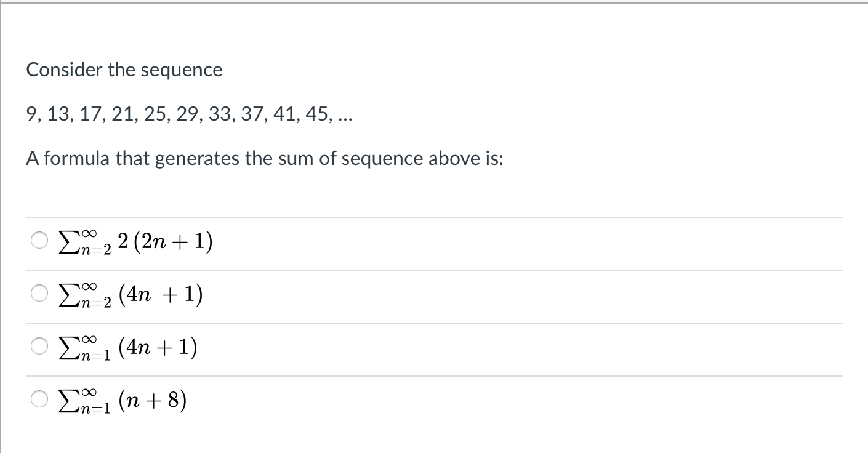Viewport: 868px width, 453px height.
Task: Select the radio button for Σ (n+8)
Action: click(x=39, y=399)
